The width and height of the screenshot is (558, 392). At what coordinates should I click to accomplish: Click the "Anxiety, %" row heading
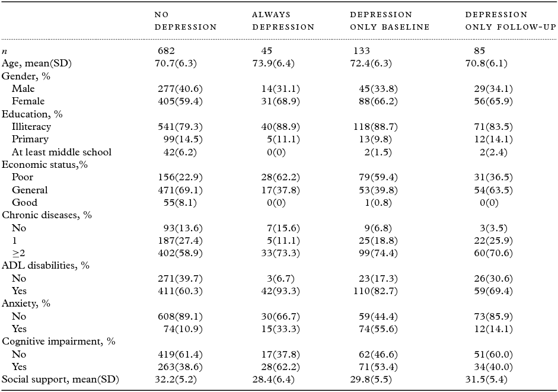coord(25,304)
